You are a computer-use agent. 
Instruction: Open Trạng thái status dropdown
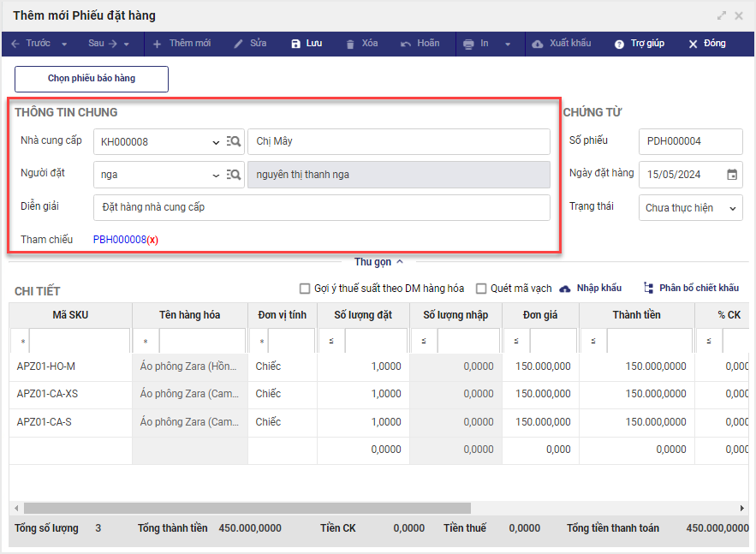(732, 208)
